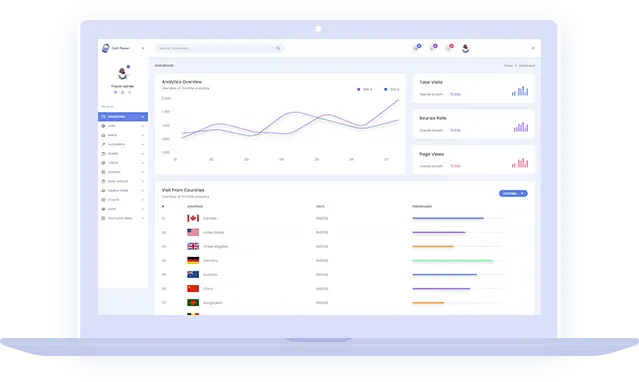Open the Page Layouts sidebar menu item

coord(123,181)
